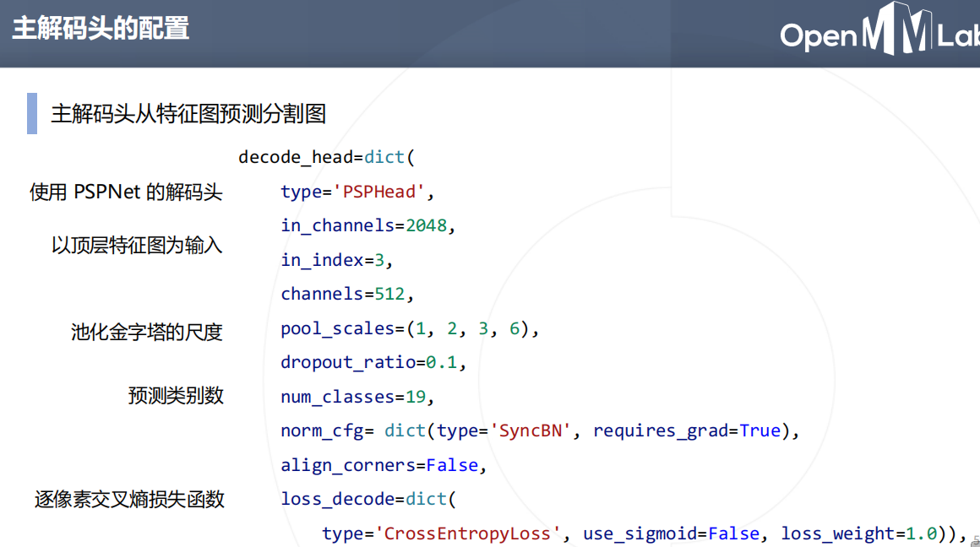Image resolution: width=980 pixels, height=547 pixels.
Task: Select the annotation 逐像素交叉熵损失函数
Action: pos(129,500)
